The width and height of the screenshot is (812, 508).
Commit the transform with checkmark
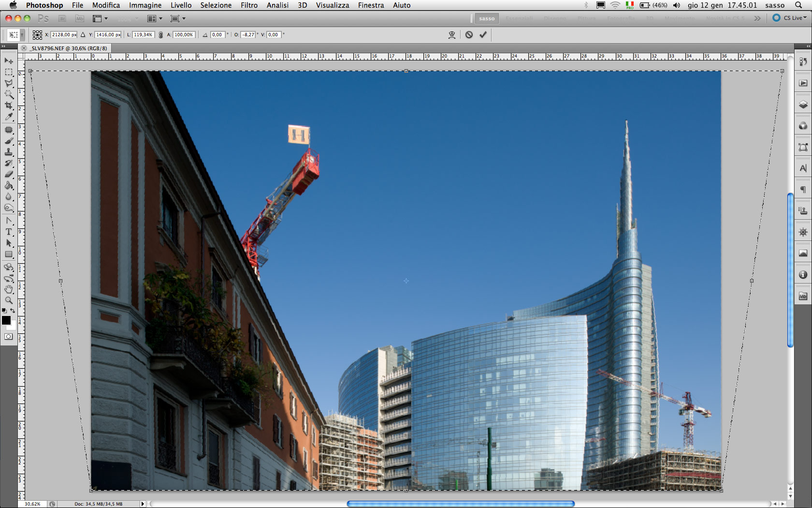[x=483, y=35]
